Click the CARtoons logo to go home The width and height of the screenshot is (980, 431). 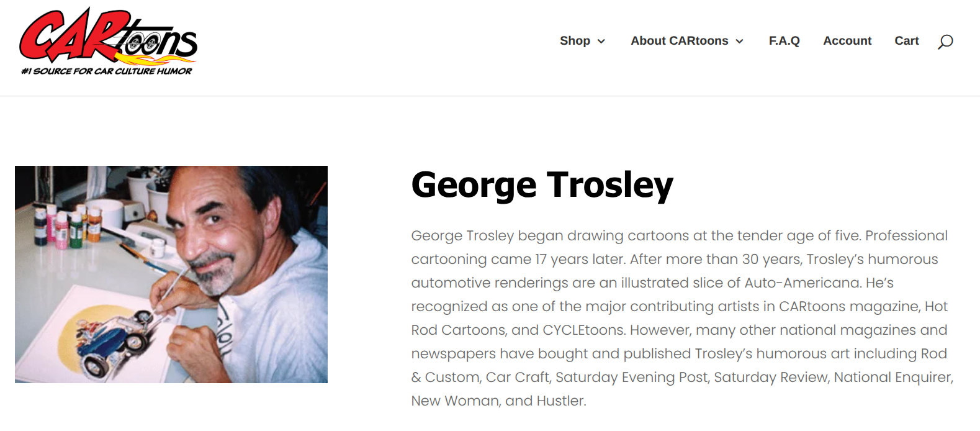(109, 42)
